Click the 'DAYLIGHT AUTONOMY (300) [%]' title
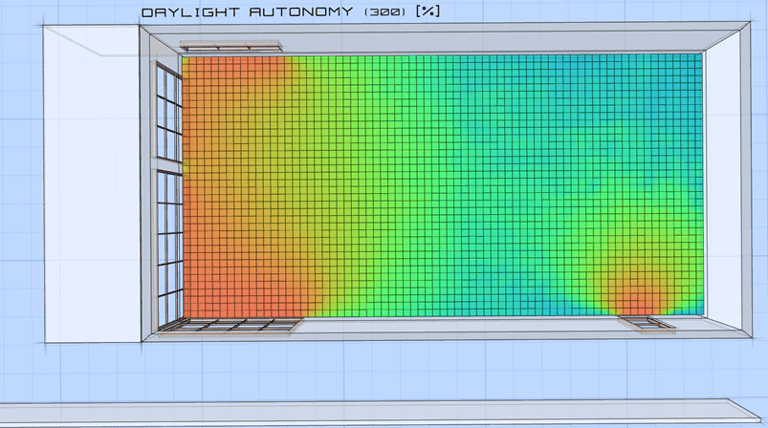Viewport: 768px width, 428px height. (290, 12)
